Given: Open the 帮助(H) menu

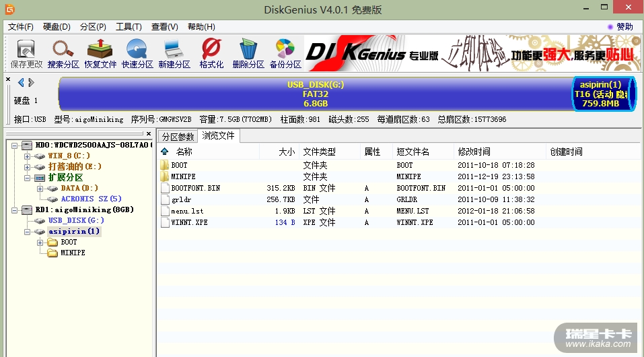Looking at the screenshot, I should (201, 27).
